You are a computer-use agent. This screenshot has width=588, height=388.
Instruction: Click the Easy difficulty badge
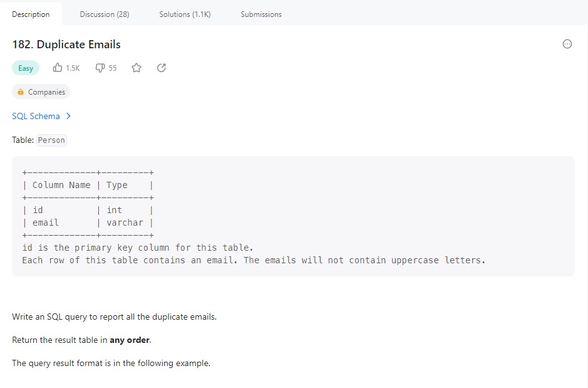[x=26, y=68]
